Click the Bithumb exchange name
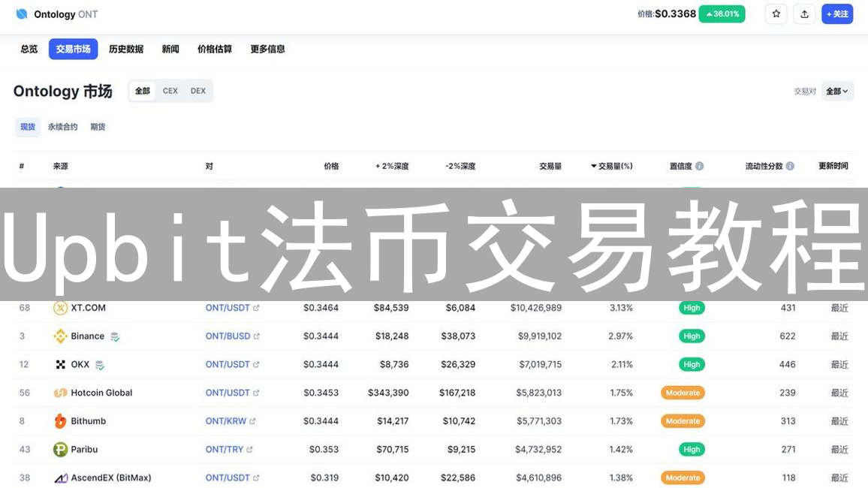 pyautogui.click(x=88, y=421)
